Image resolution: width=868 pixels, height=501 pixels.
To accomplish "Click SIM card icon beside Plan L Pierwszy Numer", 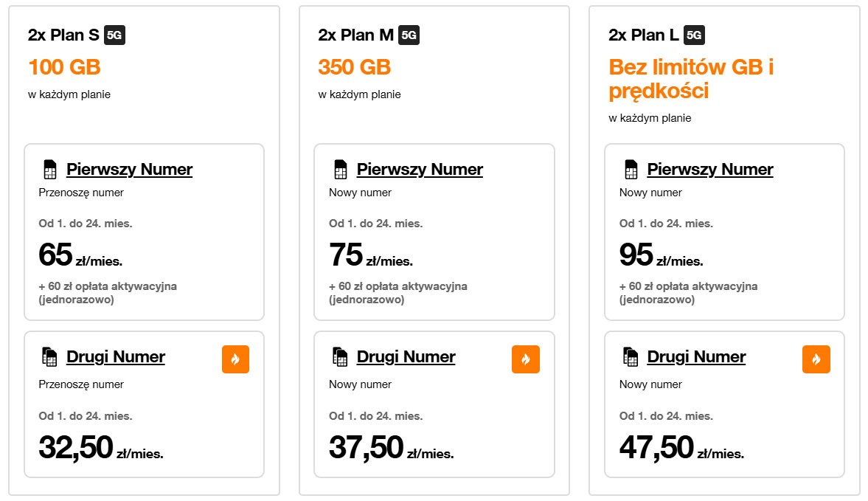I will click(631, 170).
